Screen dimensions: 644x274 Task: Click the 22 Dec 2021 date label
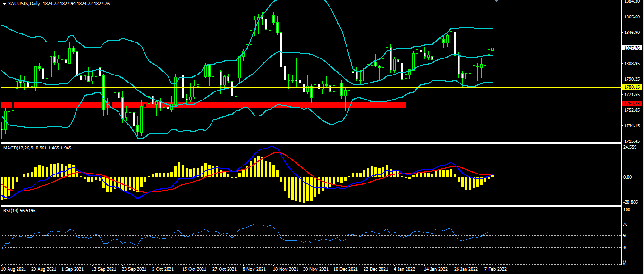[376, 269]
